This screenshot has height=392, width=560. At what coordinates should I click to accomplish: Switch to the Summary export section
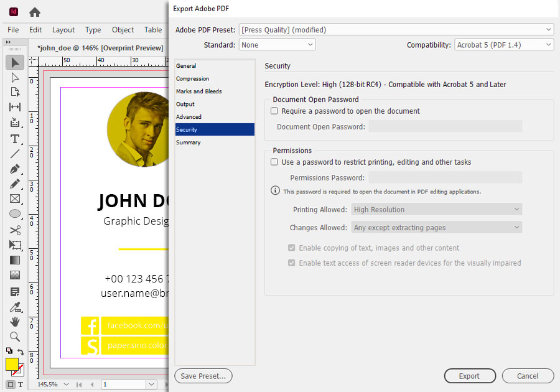215,142
